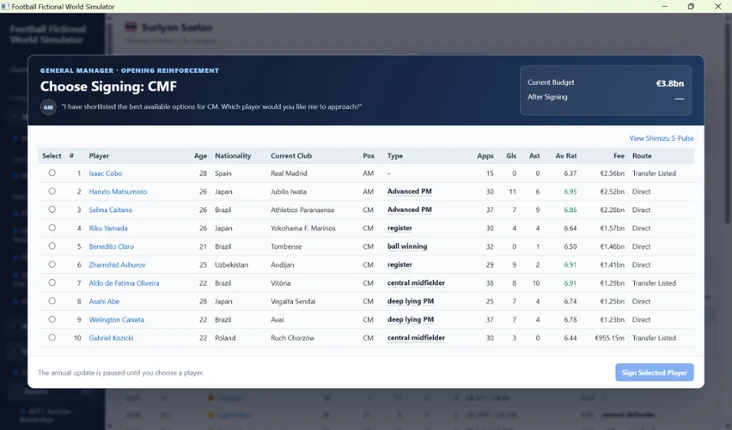Choose Haruto Matsumoto's radio button

[x=52, y=191]
